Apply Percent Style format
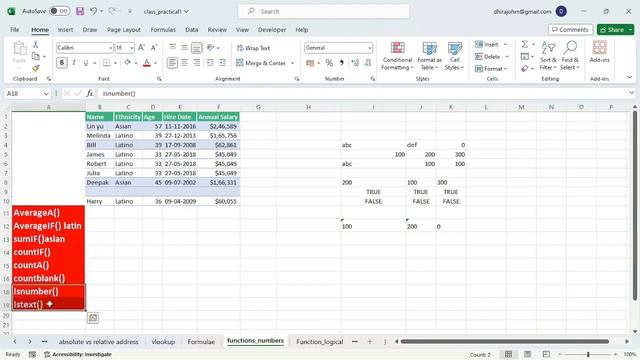 click(329, 63)
